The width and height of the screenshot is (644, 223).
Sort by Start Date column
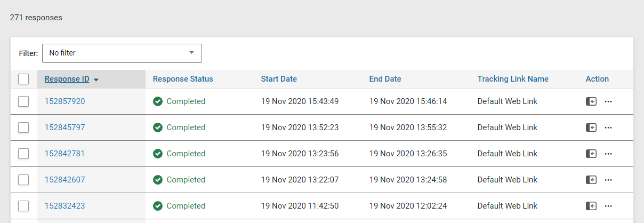coord(279,79)
